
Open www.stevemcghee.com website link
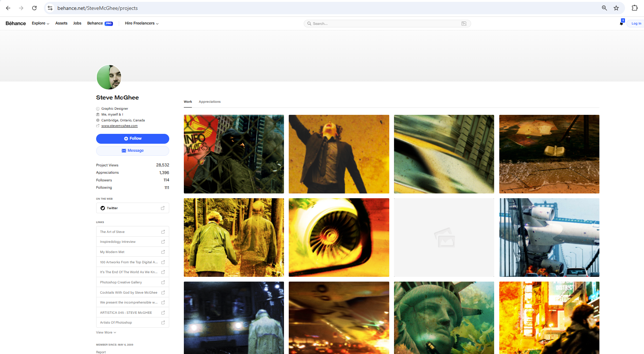(x=120, y=126)
